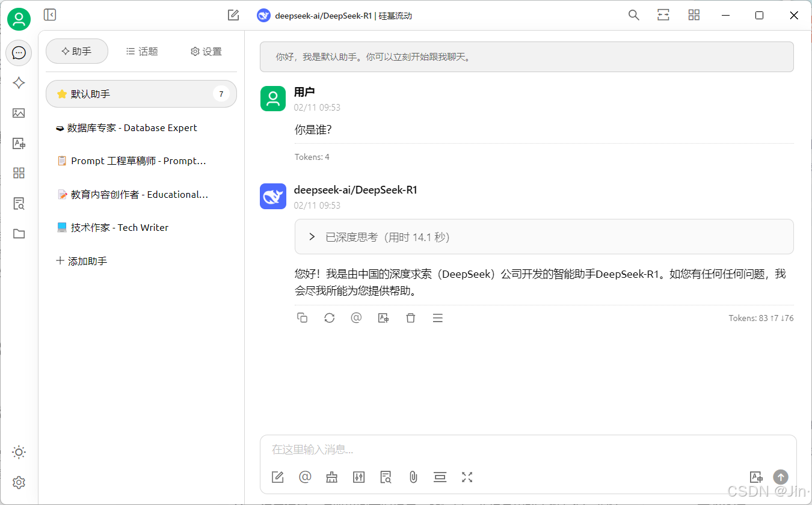Toggle narrow mode icon in top bar
Screen dimensions: 812x505
pyautogui.click(x=663, y=15)
